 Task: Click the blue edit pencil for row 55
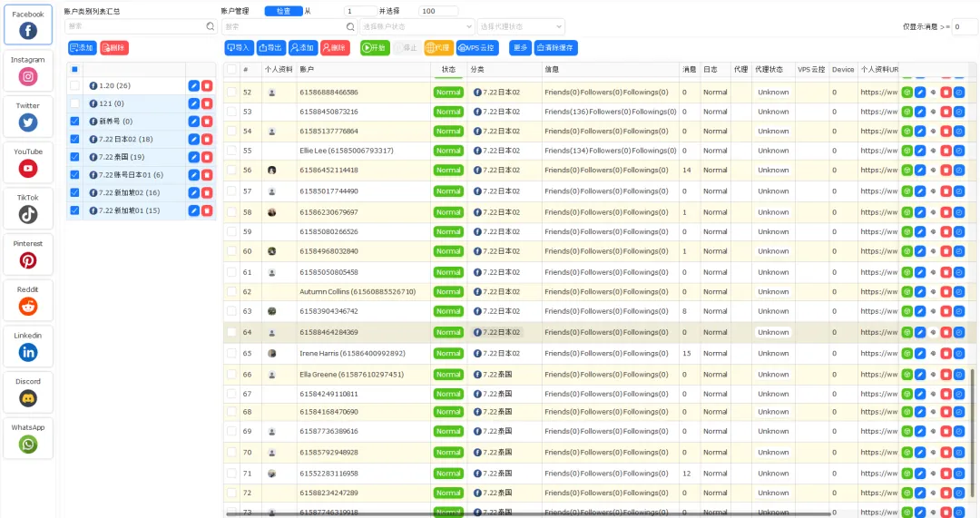[x=920, y=151]
